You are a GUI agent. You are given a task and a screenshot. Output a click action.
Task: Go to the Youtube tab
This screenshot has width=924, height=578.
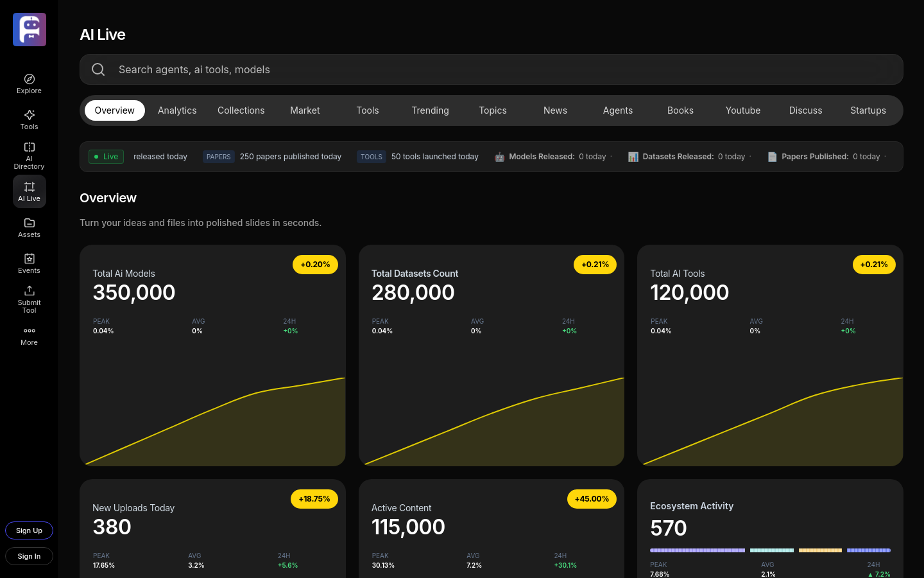click(743, 110)
